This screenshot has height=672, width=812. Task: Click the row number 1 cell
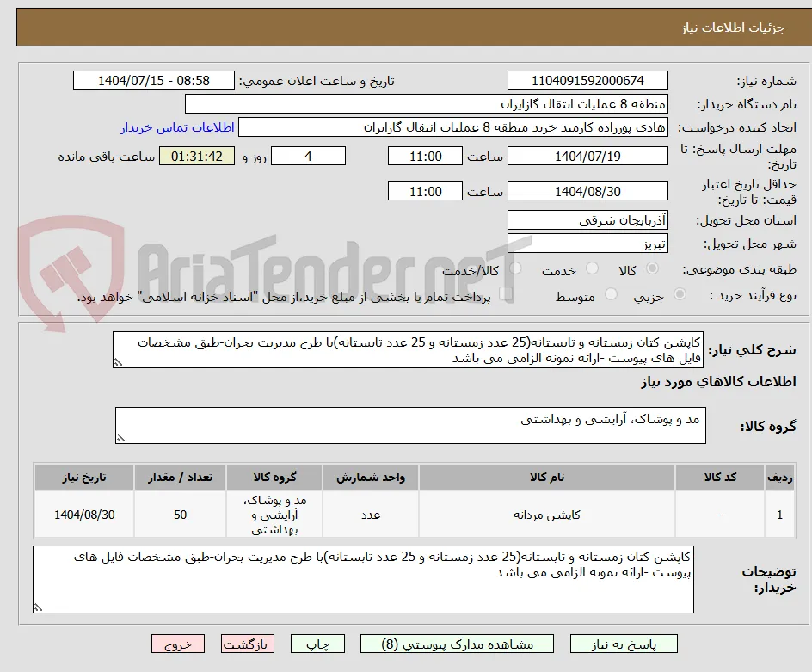point(780,515)
